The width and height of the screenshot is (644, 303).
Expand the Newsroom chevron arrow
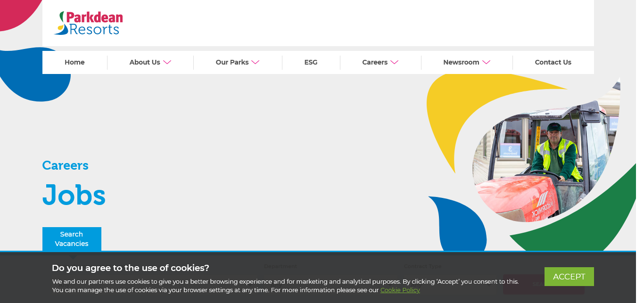point(486,62)
